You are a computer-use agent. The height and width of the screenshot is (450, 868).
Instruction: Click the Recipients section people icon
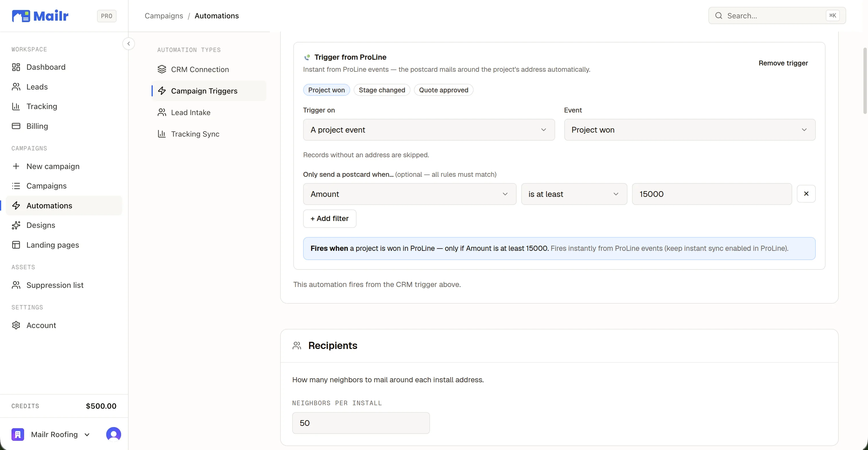point(297,346)
